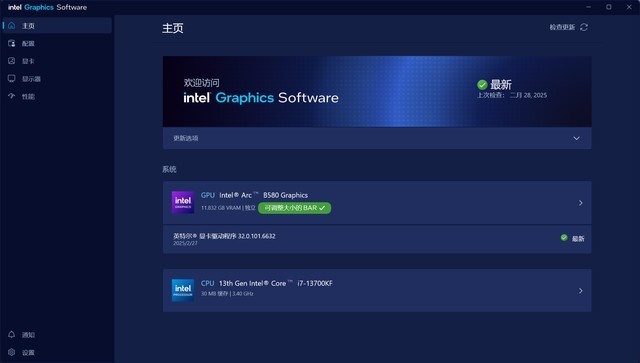Viewport: 640px width, 363px height.
Task: Expand the 更新选项 dropdown chevron
Action: pos(576,138)
